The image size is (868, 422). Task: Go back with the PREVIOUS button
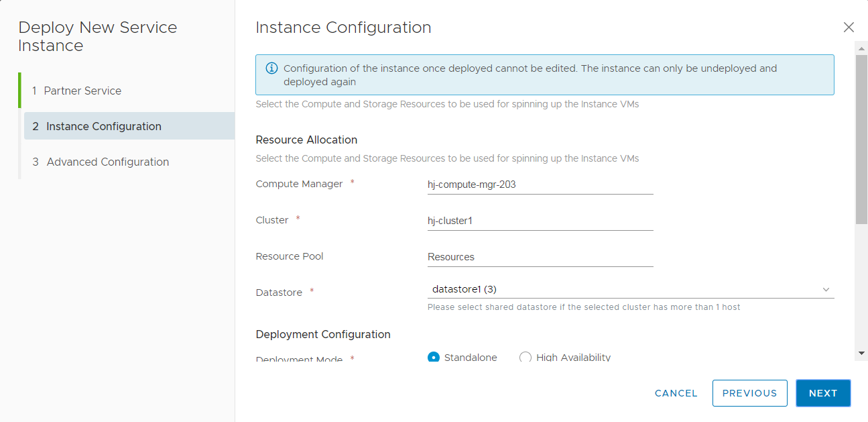[749, 393]
